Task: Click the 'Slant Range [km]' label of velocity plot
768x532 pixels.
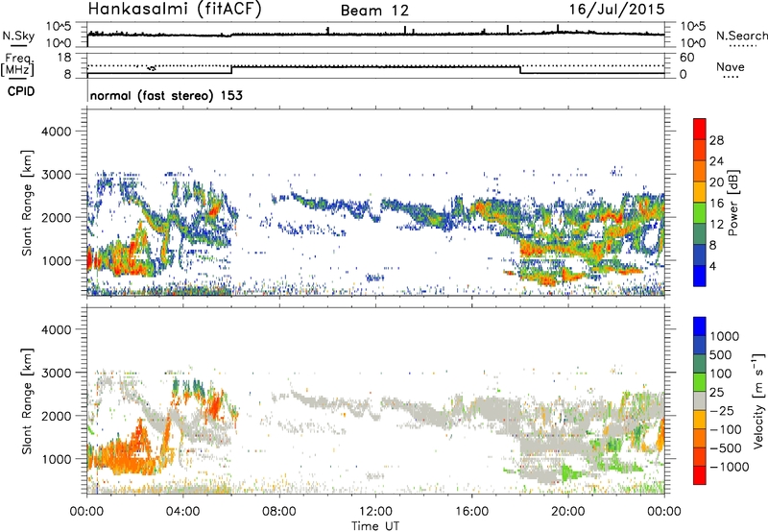Action: [27, 400]
